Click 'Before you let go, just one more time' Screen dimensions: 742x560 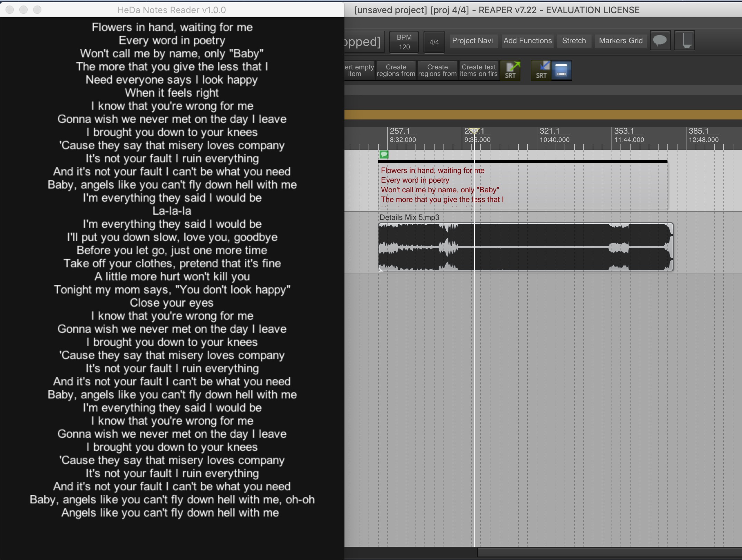point(172,250)
